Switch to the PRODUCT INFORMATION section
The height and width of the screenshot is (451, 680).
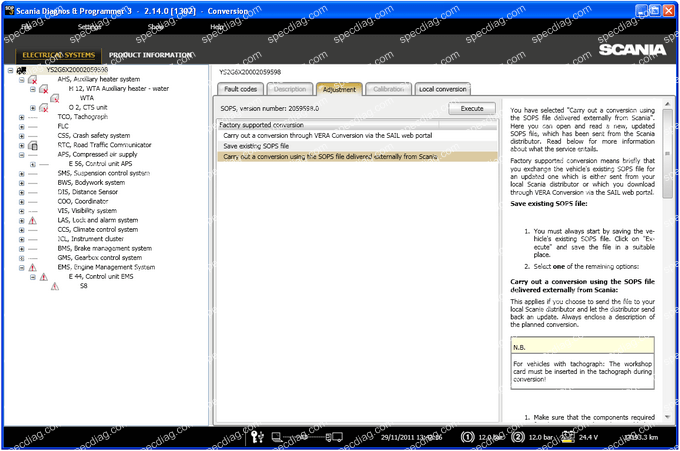150,55
